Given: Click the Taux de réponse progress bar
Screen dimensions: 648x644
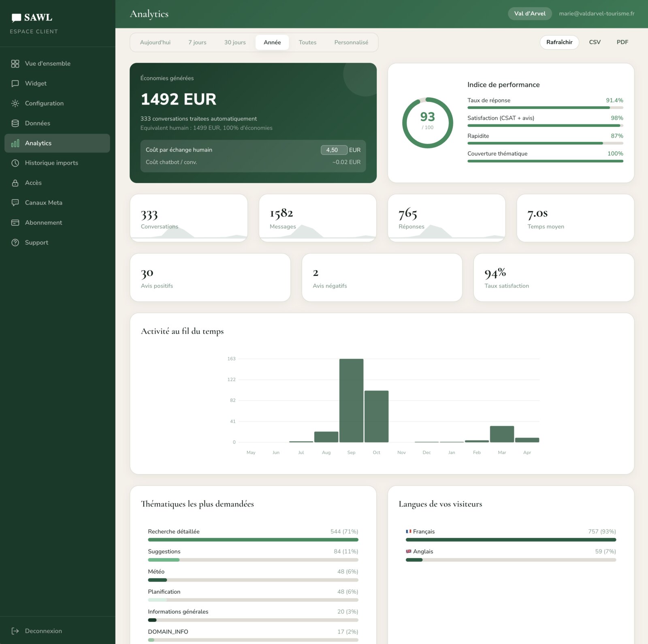Looking at the screenshot, I should [545, 108].
